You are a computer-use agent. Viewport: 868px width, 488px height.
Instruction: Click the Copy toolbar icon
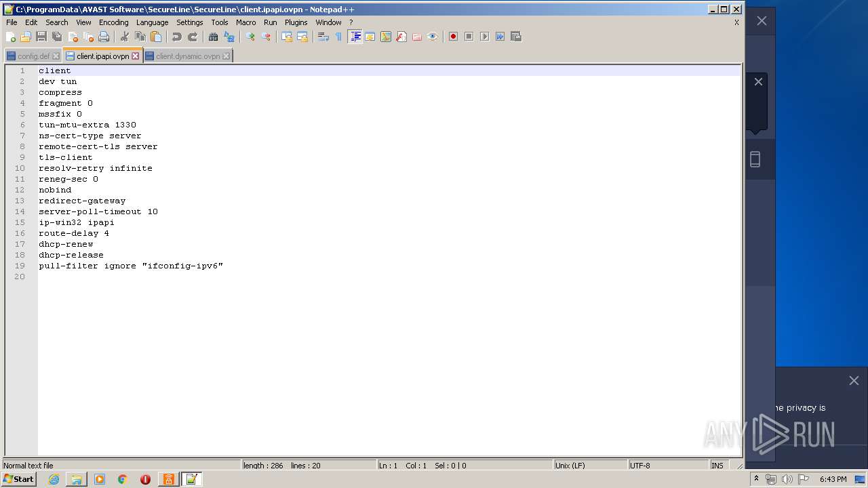140,37
